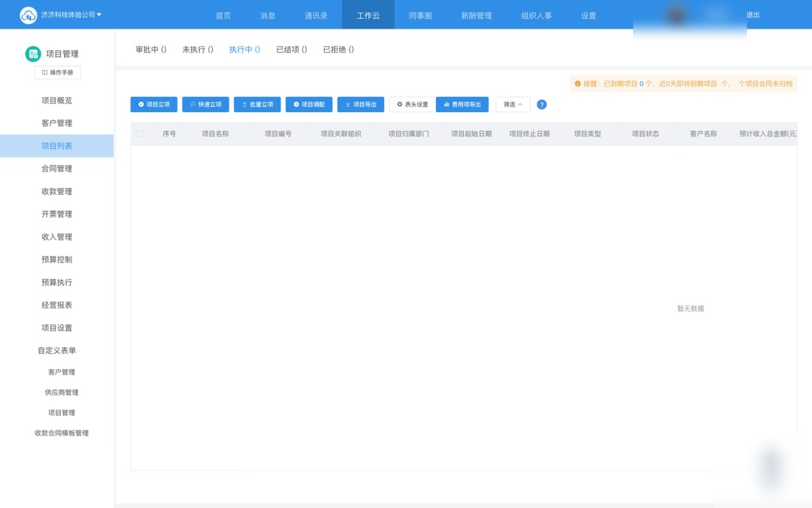Open 项目概览 in the sidebar
Screen dimensions: 812x508
click(x=57, y=100)
